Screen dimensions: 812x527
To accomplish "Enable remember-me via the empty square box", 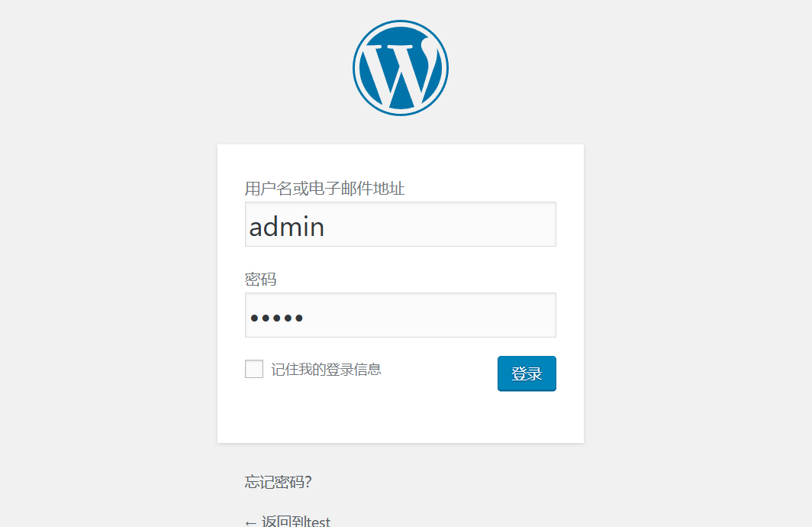I will [x=254, y=369].
